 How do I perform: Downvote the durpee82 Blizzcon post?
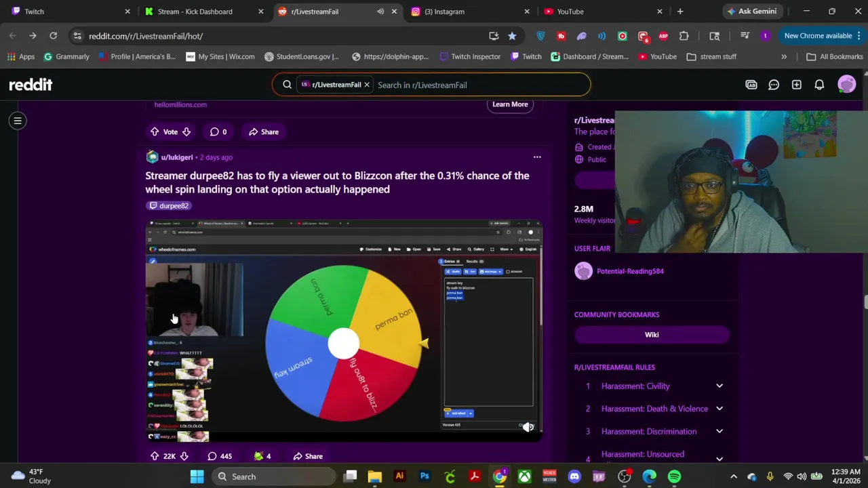click(184, 456)
